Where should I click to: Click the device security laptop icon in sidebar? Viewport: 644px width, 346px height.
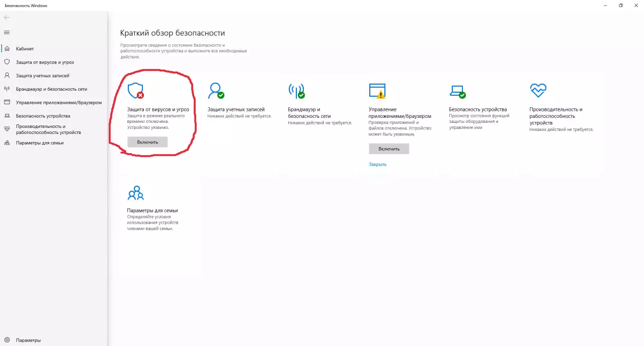7,116
